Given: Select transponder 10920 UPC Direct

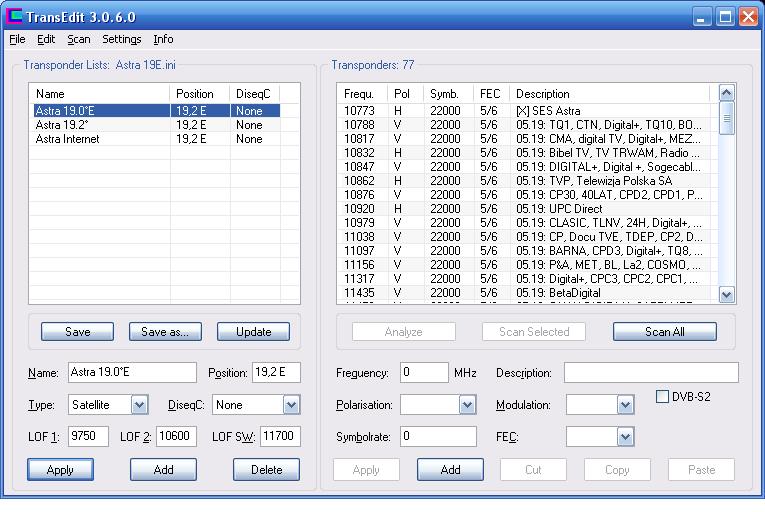Looking at the screenshot, I should [526, 209].
